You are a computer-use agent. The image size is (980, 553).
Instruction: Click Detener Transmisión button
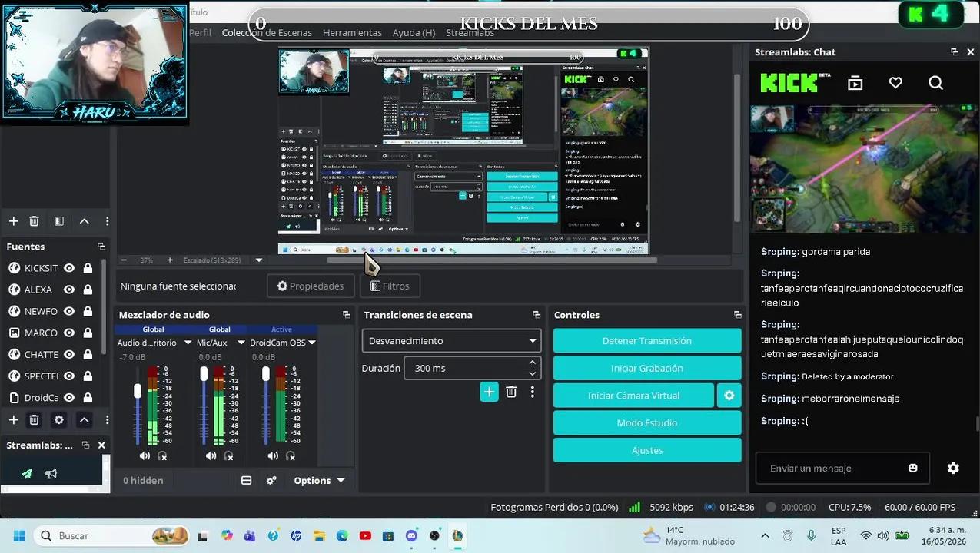pos(647,340)
